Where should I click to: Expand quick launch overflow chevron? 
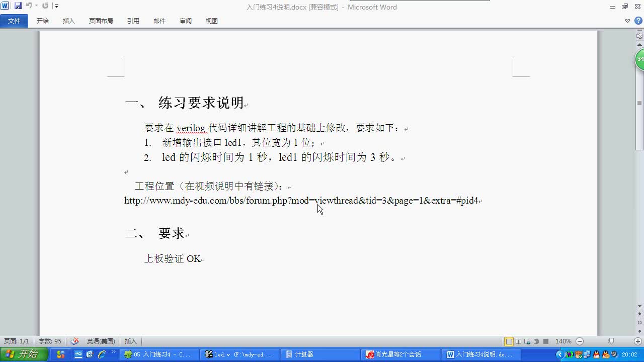[114, 352]
